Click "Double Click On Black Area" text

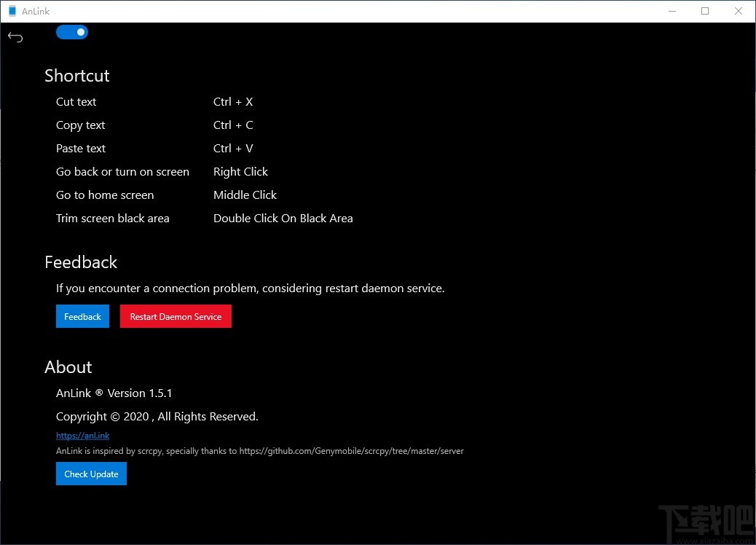(283, 219)
